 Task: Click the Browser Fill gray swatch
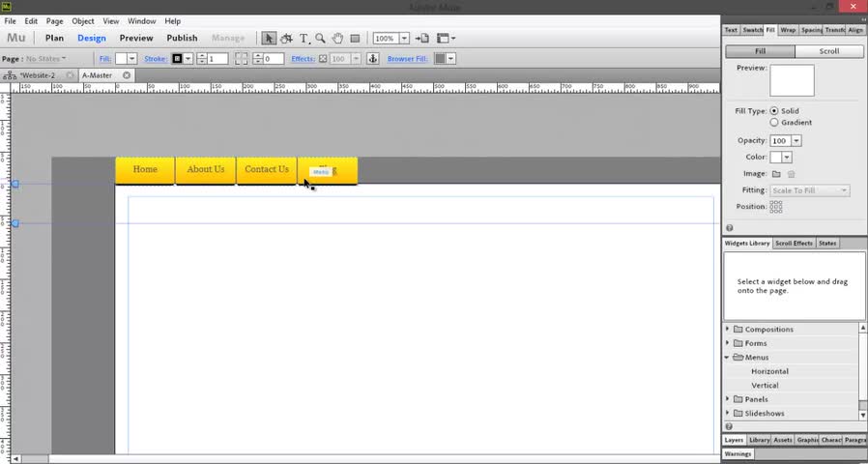point(440,59)
